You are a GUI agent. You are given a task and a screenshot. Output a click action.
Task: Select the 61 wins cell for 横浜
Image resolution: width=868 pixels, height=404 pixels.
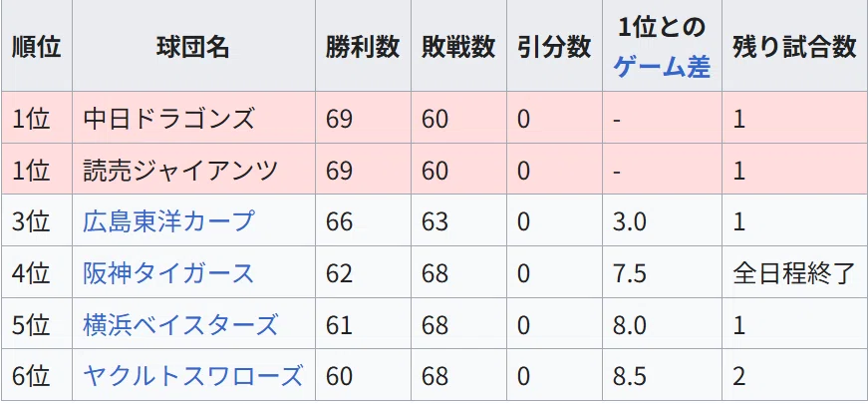tap(363, 325)
